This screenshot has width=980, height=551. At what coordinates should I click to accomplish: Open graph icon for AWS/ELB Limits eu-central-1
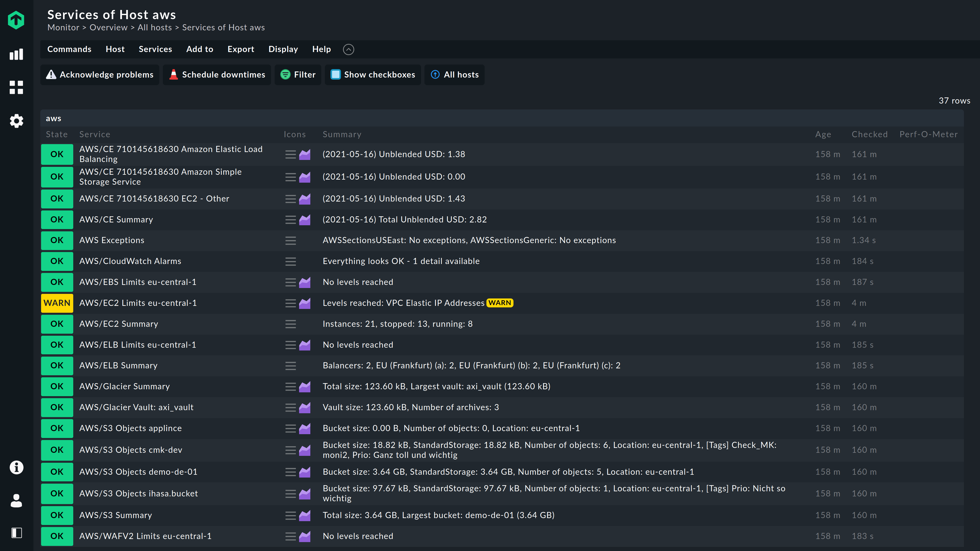305,345
